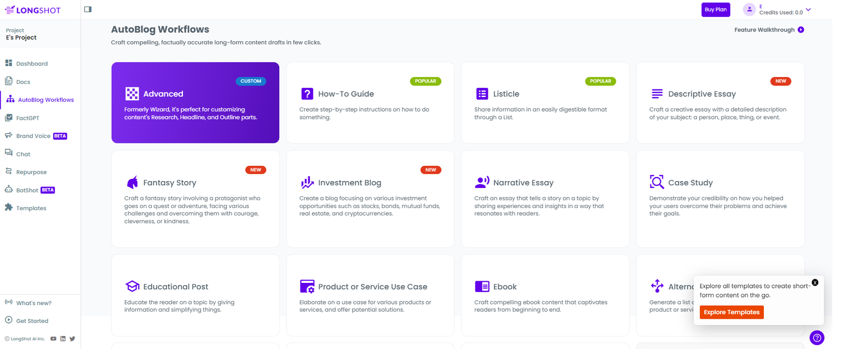The width and height of the screenshot is (868, 349).
Task: Click the Brand Voice megaphone icon
Action: coord(9,135)
